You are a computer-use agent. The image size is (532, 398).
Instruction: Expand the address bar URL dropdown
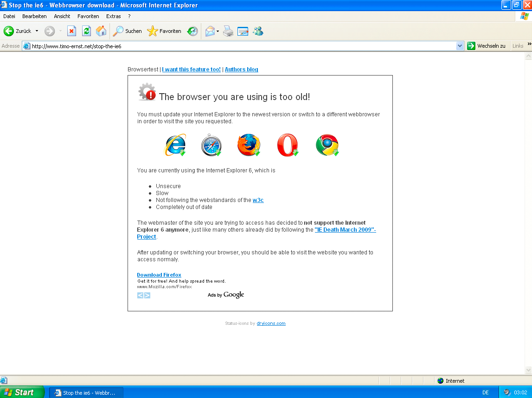click(460, 46)
